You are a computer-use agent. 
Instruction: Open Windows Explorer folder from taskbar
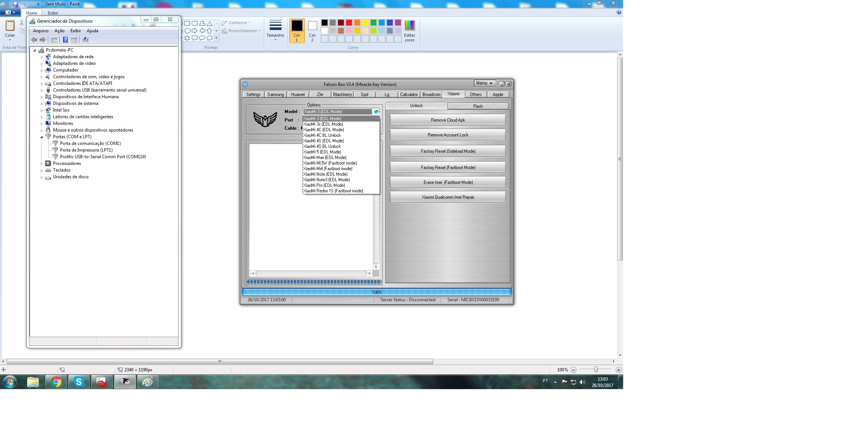coord(33,382)
